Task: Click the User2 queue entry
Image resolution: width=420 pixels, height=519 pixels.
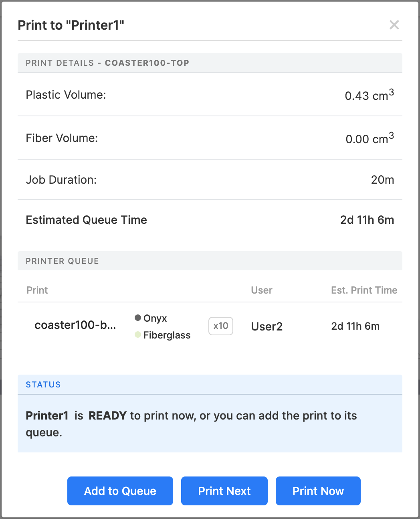Action: [267, 326]
